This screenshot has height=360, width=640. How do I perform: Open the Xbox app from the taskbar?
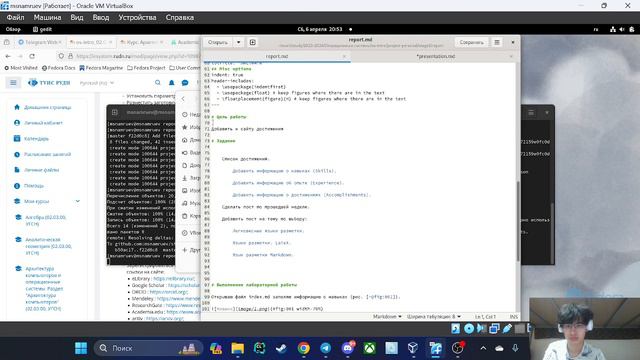pyautogui.click(x=370, y=348)
